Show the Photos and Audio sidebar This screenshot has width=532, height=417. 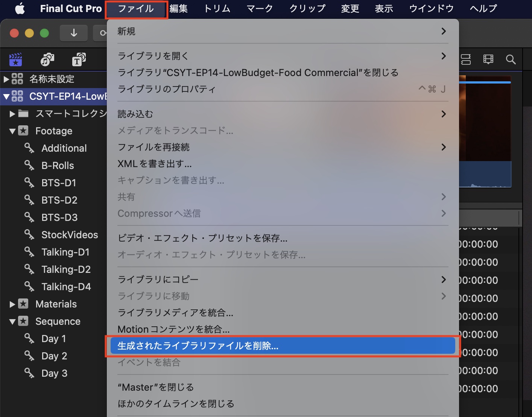tap(47, 59)
